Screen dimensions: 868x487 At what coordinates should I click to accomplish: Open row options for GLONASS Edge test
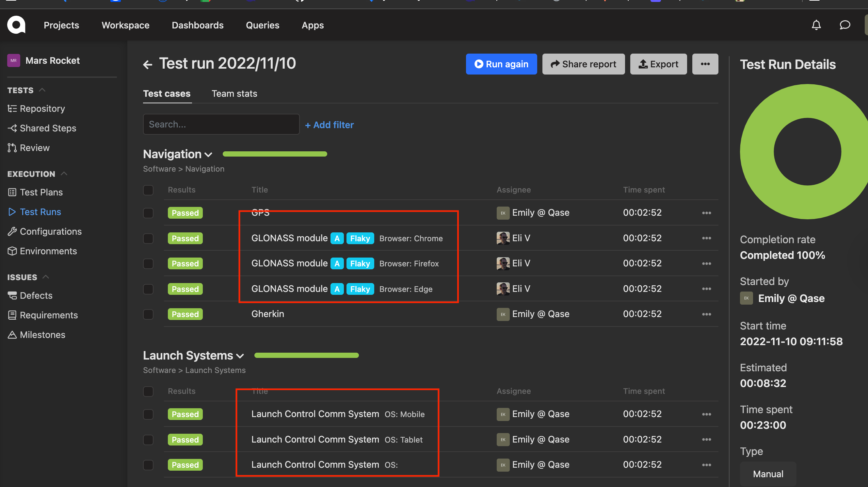(x=707, y=289)
